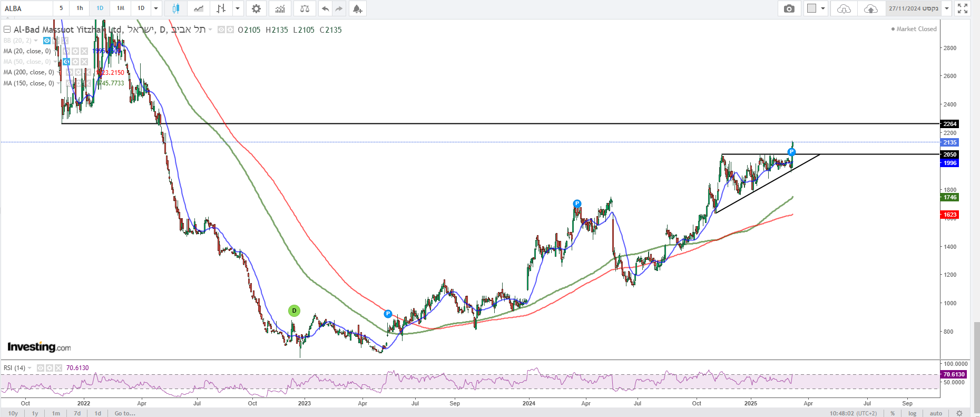Open settings for the RSI (14) indicator
This screenshot has width=980, height=417.
coord(49,368)
